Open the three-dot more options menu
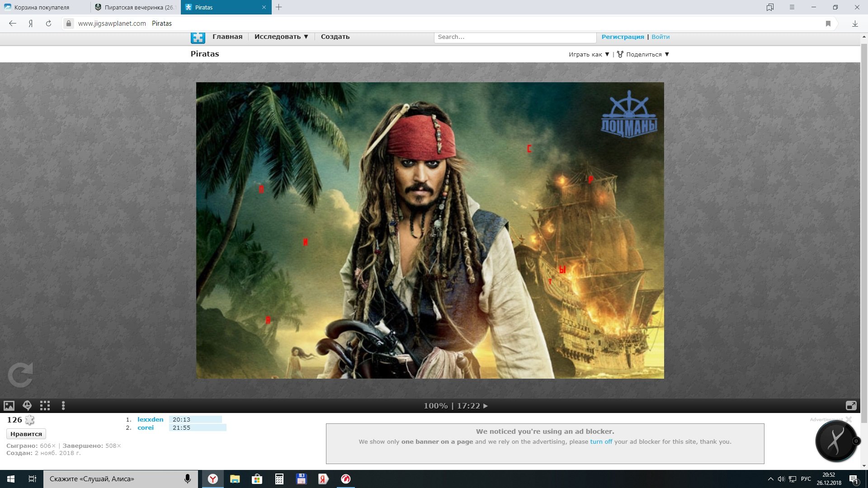Screen dimensions: 868x488 [63, 406]
